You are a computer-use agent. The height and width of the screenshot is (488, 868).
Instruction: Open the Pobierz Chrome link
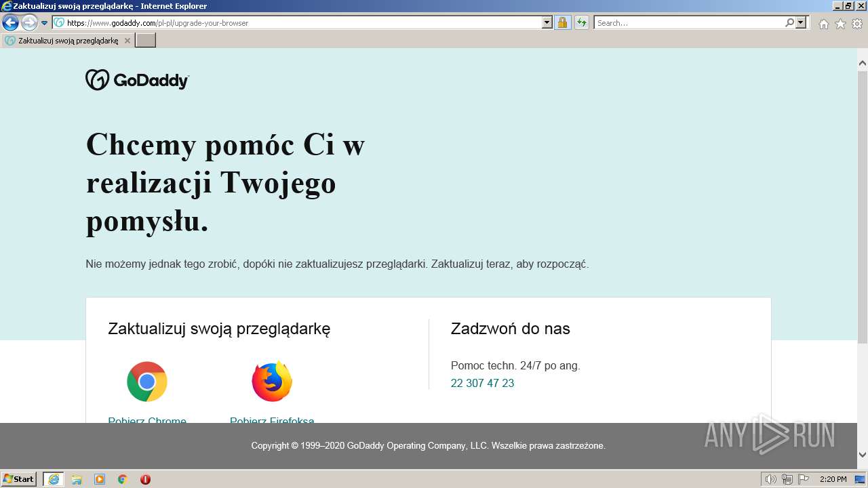tap(147, 420)
